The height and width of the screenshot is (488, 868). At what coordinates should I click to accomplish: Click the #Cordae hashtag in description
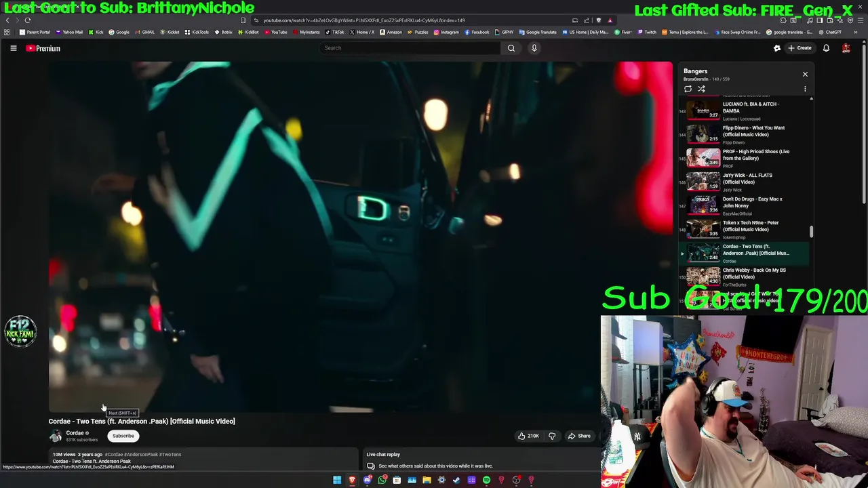point(114,454)
